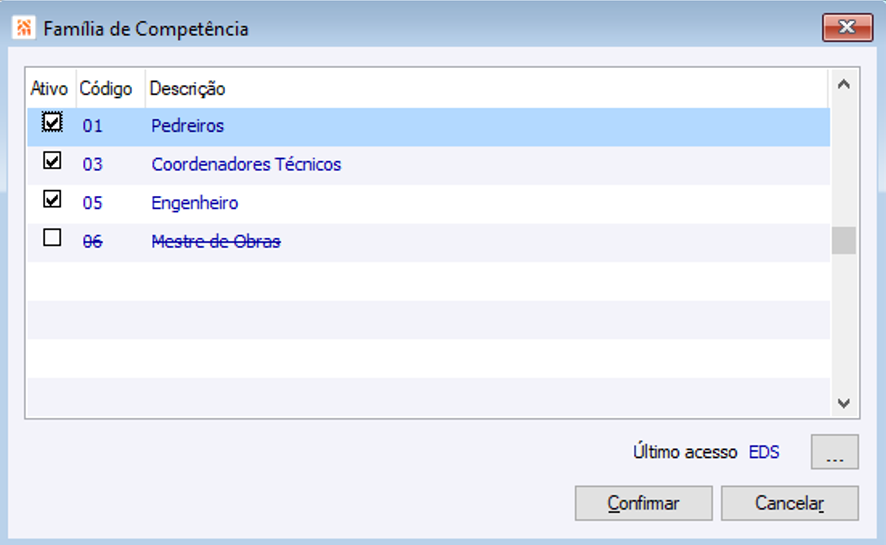This screenshot has width=886, height=545.
Task: Uncheck the Ativo checkbox for Pedreiros
Action: [52, 123]
